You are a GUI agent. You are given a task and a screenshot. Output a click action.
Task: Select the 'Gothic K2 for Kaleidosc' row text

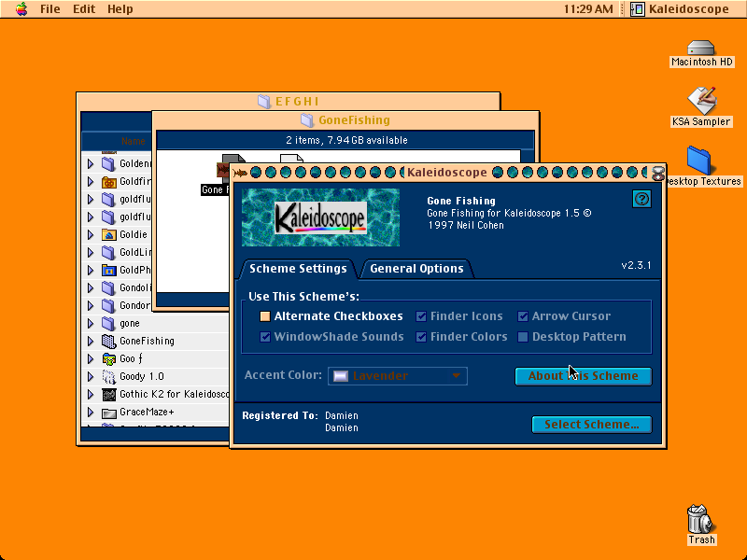tap(175, 394)
